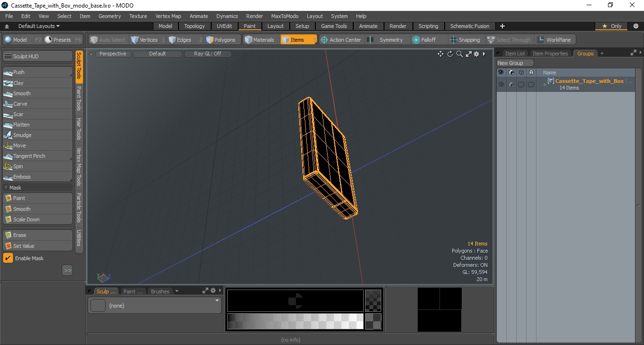The image size is (644, 345).
Task: Toggle first checkbox on Cassette_Tape_with_Box row
Action: point(521,84)
